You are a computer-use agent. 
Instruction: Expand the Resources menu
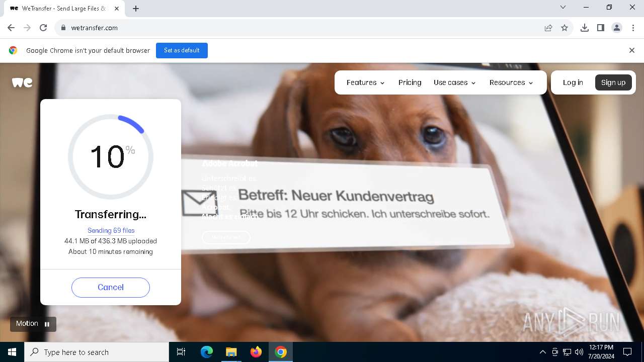(x=511, y=82)
